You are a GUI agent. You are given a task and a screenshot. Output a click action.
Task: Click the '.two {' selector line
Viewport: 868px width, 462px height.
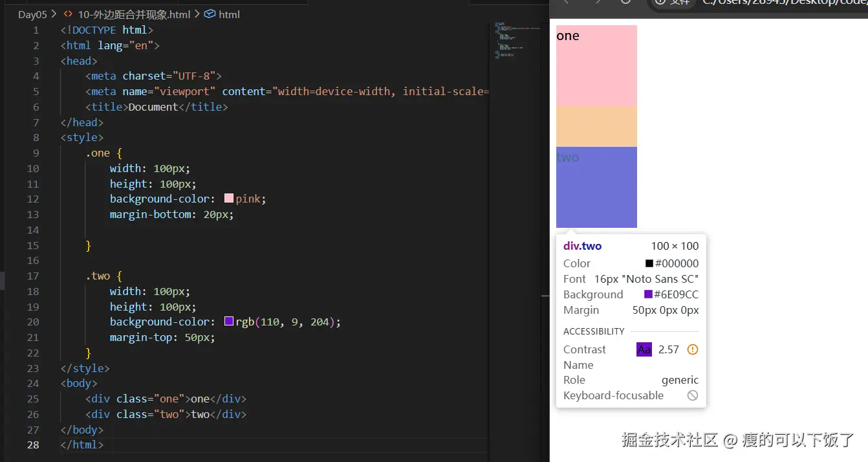point(103,276)
